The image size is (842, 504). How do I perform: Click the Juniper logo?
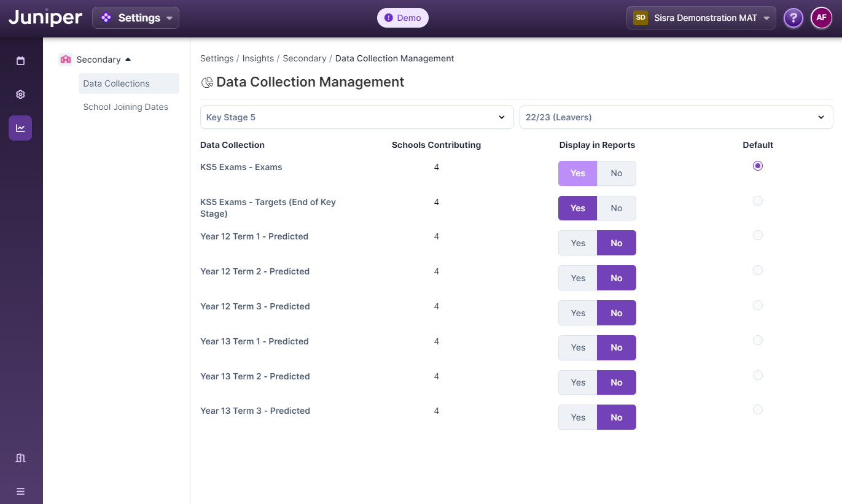(45, 18)
